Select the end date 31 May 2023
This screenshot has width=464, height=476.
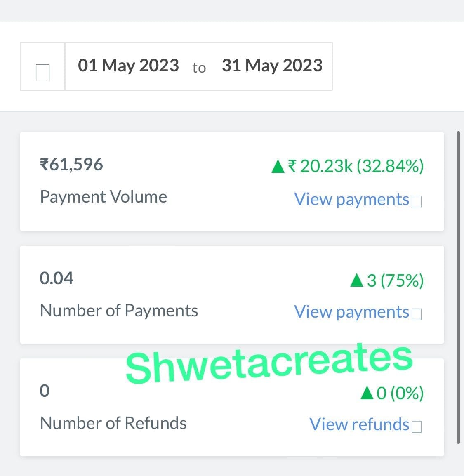[x=272, y=66]
